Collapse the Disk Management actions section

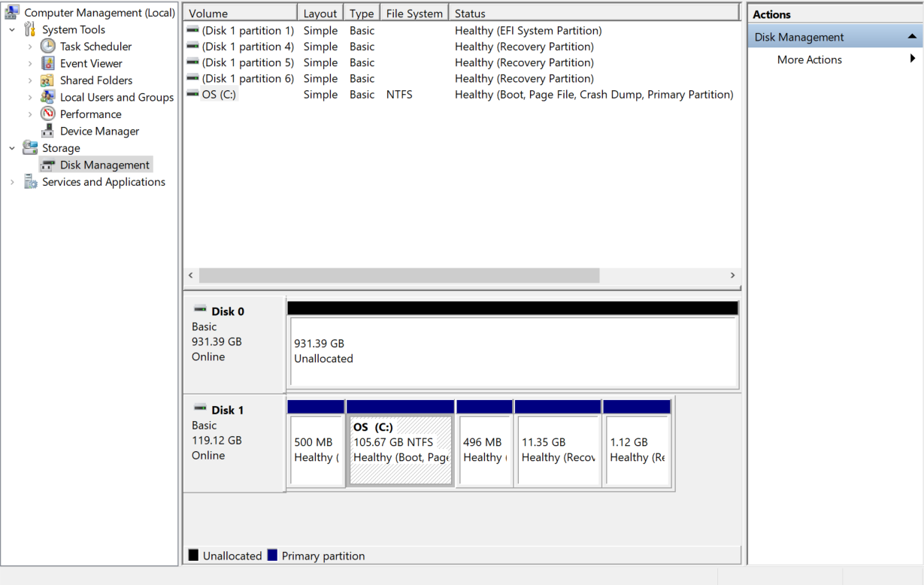point(912,37)
